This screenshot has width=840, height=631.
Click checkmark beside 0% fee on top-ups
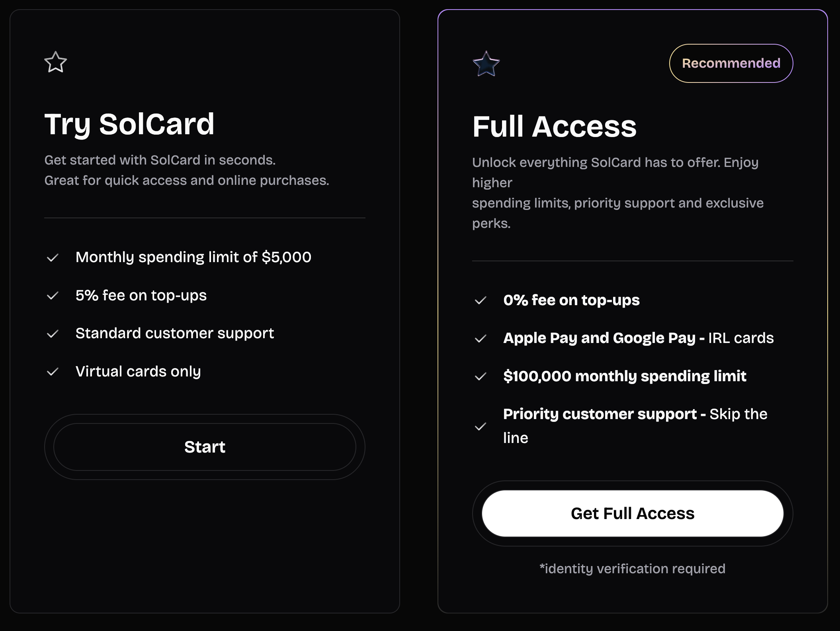point(481,300)
